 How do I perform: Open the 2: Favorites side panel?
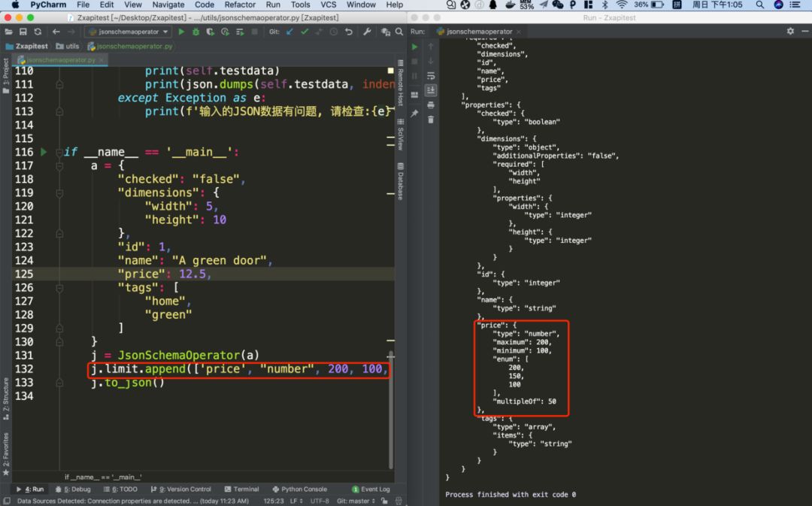(6, 454)
